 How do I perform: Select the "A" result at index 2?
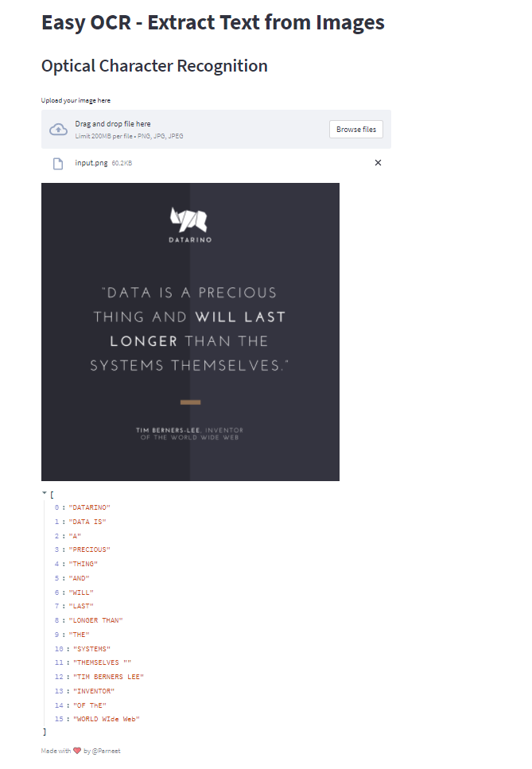tap(75, 536)
